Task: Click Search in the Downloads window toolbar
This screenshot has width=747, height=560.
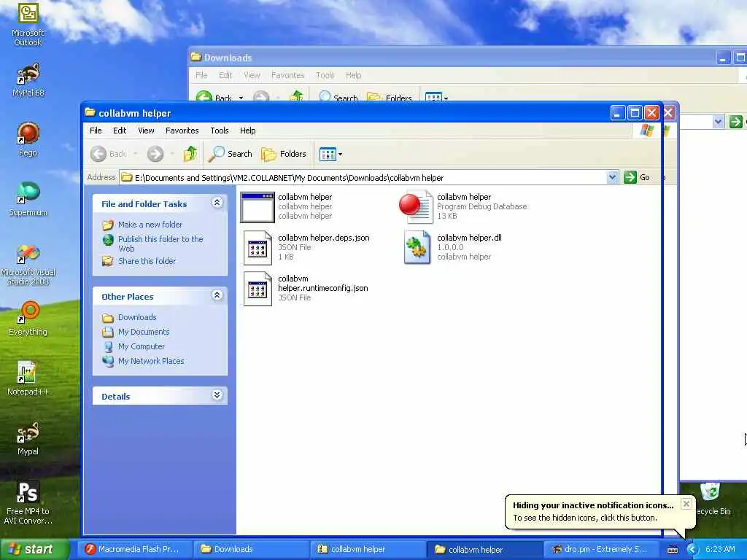Action: [338, 97]
